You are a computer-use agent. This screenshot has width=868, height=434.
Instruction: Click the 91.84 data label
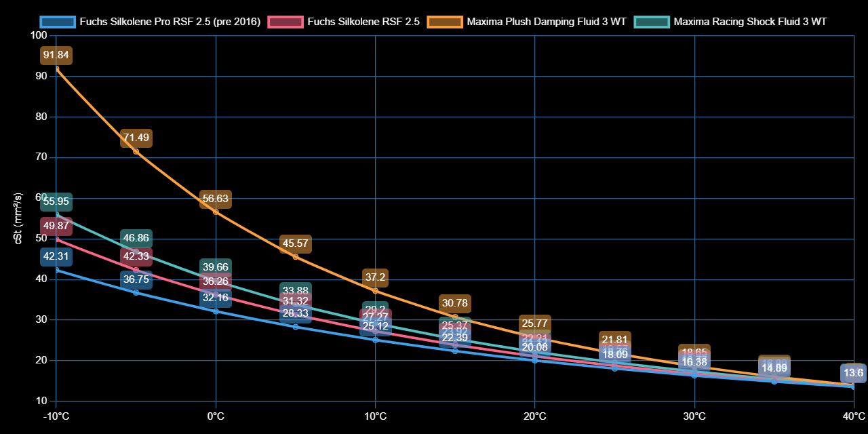56,55
